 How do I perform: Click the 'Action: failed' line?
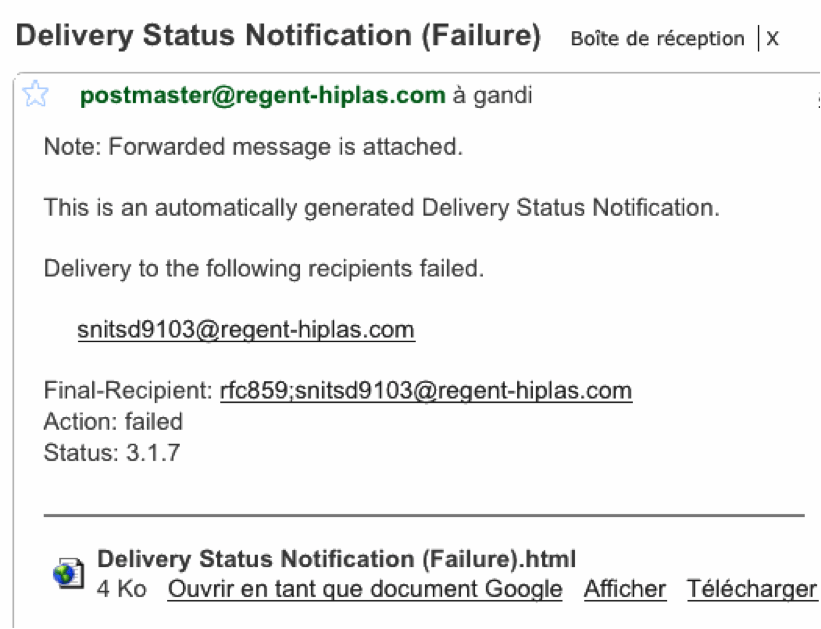pos(113,421)
